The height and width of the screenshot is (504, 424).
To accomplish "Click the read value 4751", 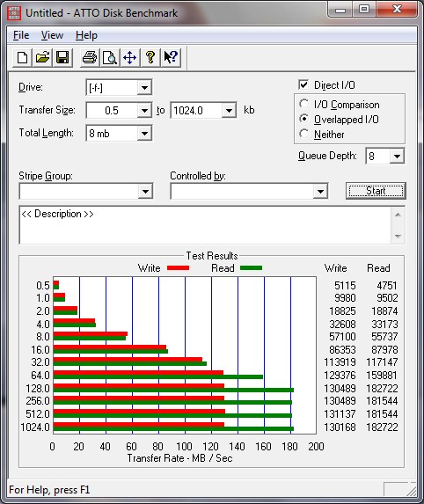I will 387,286.
